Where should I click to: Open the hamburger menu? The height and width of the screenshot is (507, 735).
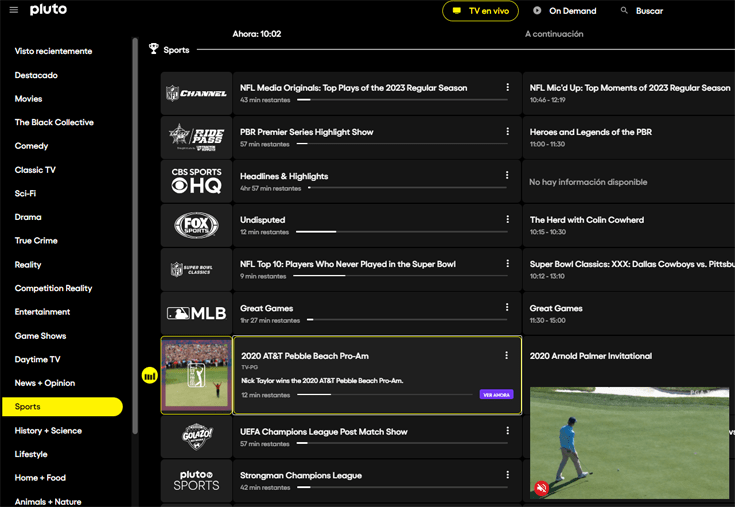(x=14, y=10)
